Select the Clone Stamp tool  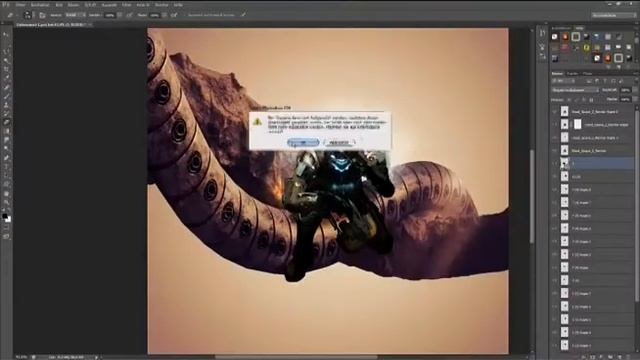[x=6, y=105]
